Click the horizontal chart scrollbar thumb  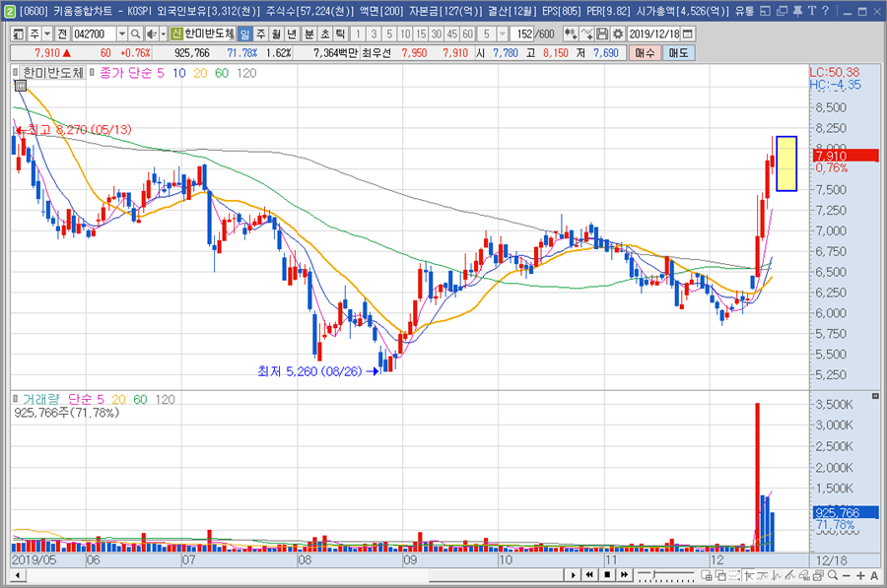[496, 575]
